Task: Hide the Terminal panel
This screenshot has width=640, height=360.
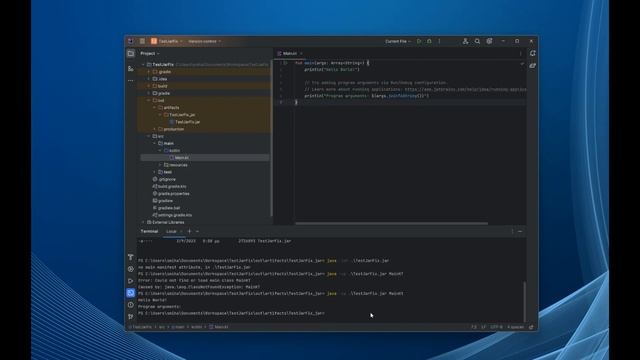Action: 520,231
